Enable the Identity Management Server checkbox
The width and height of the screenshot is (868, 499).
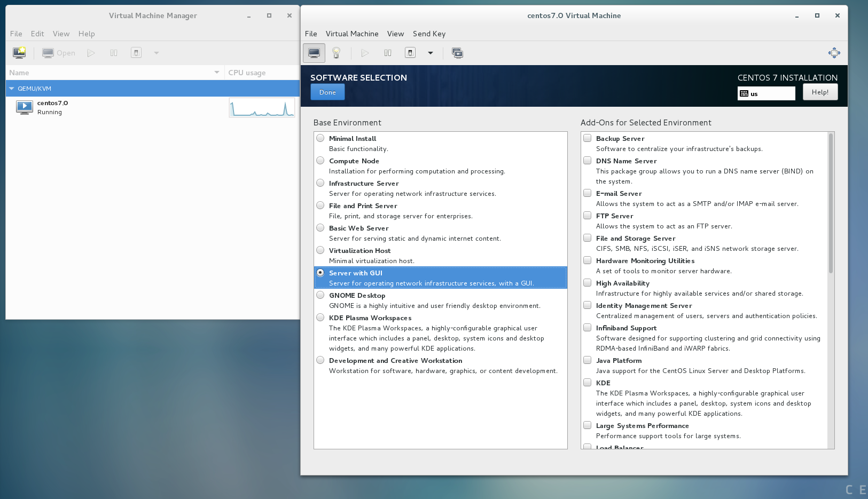pyautogui.click(x=588, y=305)
